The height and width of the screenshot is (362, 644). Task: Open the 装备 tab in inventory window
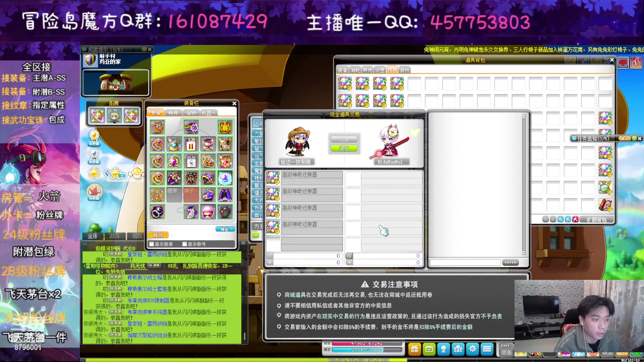pyautogui.click(x=342, y=70)
